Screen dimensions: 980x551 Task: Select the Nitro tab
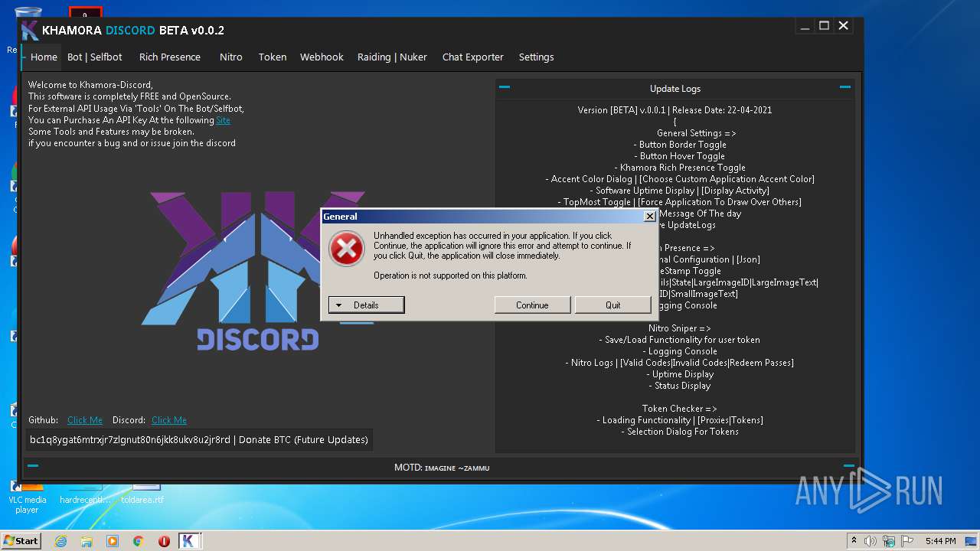(231, 57)
